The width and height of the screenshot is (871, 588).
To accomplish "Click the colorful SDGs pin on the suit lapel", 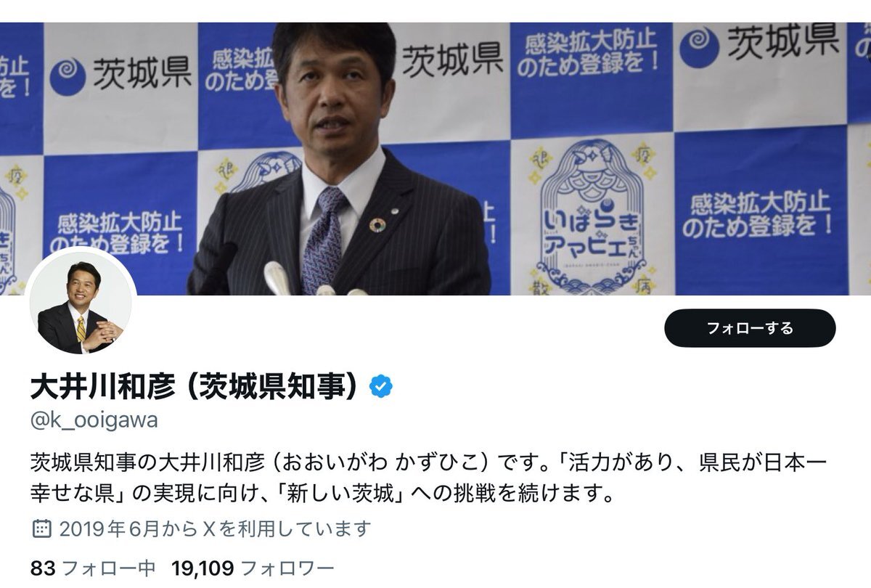I will coord(377,225).
